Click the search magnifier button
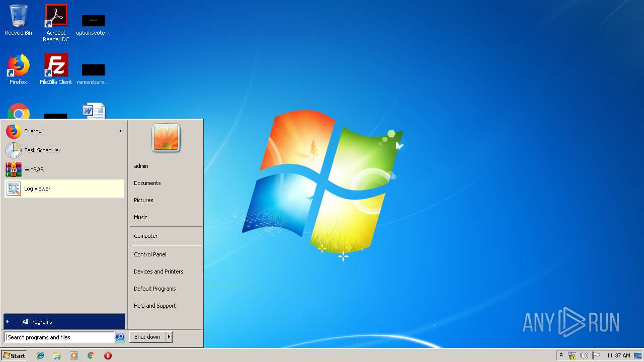Viewport: 644px width, 362px height. pyautogui.click(x=120, y=337)
